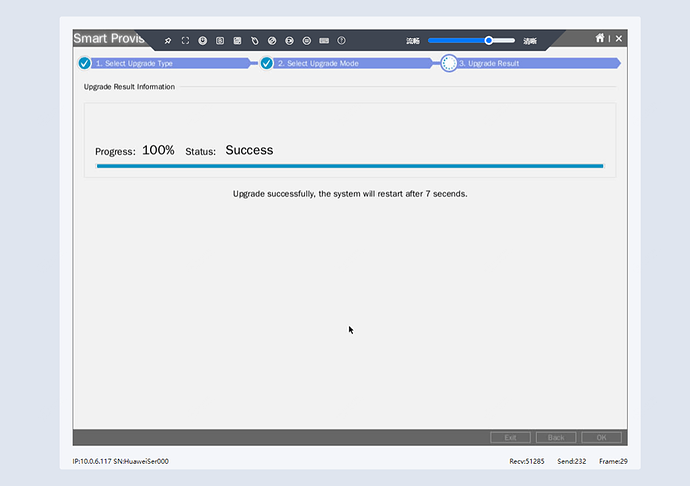Click the circled down-arrow toolbar icon
The image size is (690, 486).
202,41
